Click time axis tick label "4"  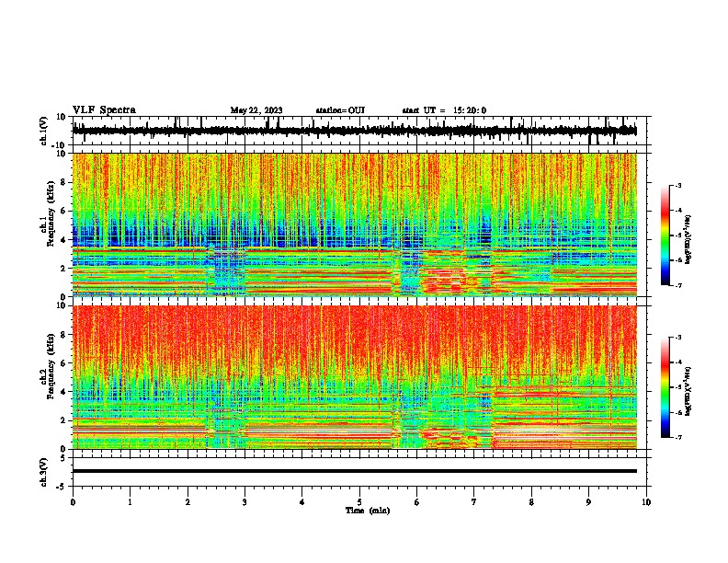coord(302,502)
